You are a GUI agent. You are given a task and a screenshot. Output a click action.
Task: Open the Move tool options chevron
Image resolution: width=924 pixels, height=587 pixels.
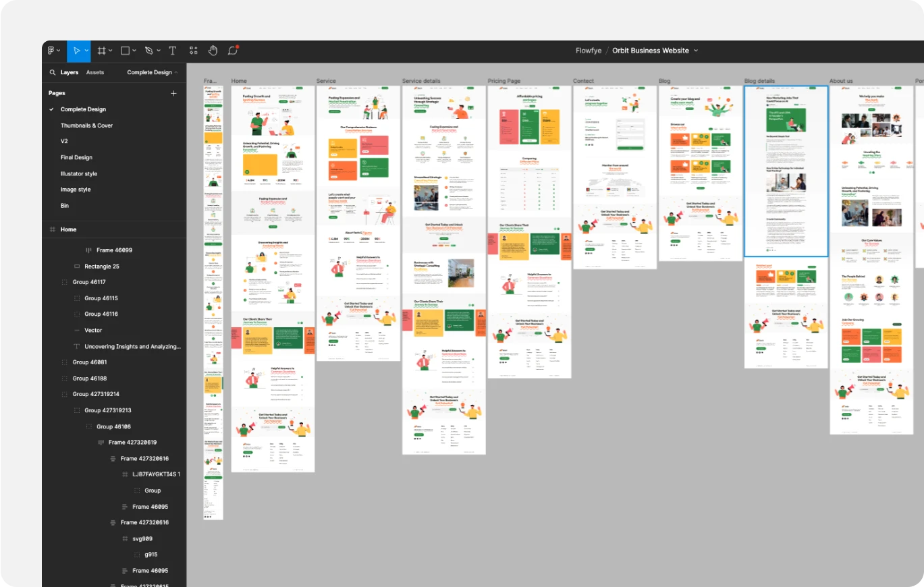[x=86, y=51]
